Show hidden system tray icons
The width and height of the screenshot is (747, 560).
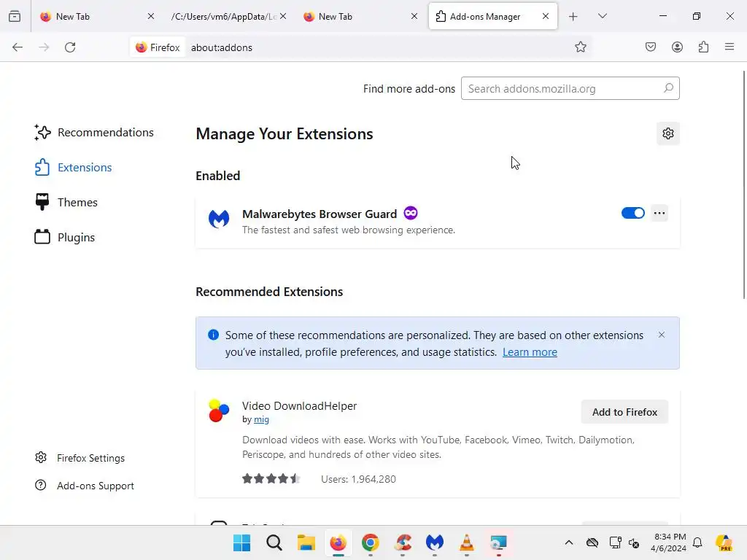tap(569, 542)
